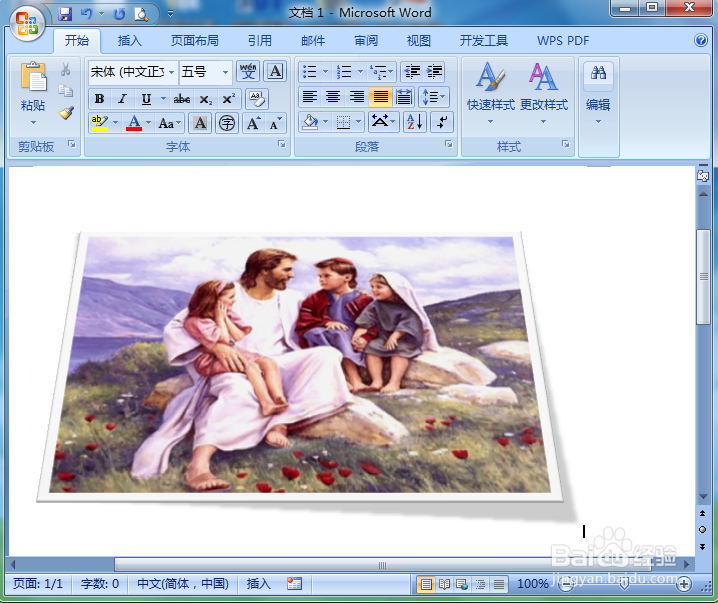Toggle bold formatting
The image size is (718, 603).
(x=99, y=98)
